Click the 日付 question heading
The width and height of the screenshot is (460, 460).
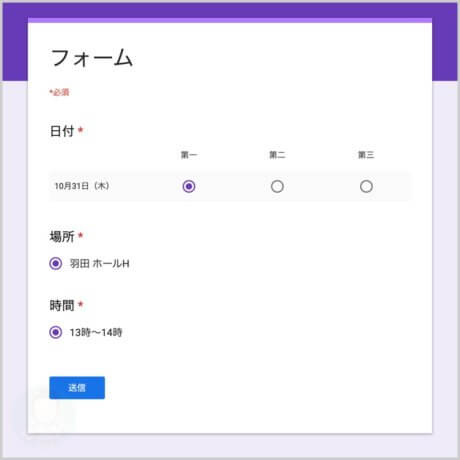pos(62,131)
